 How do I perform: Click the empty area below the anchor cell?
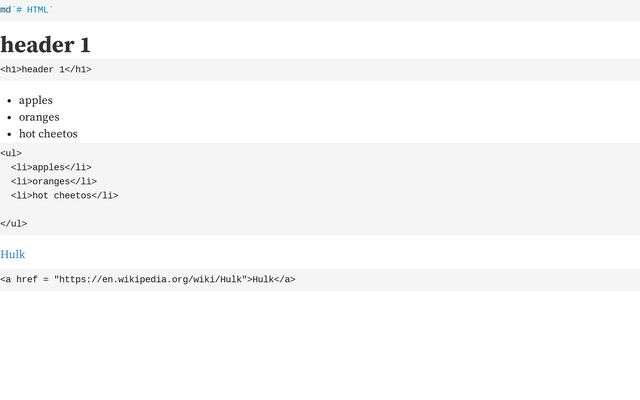[320, 345]
